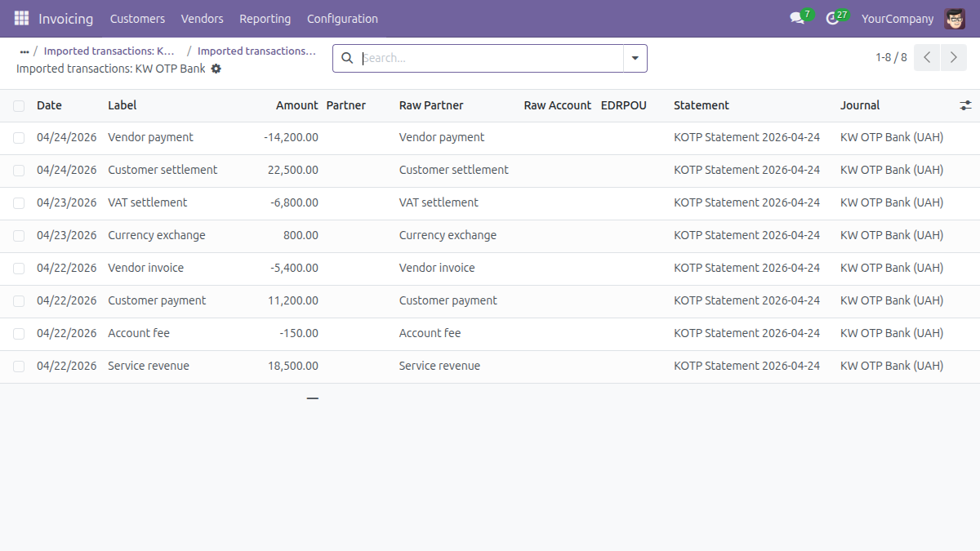Sort by the Partner column header

[346, 105]
